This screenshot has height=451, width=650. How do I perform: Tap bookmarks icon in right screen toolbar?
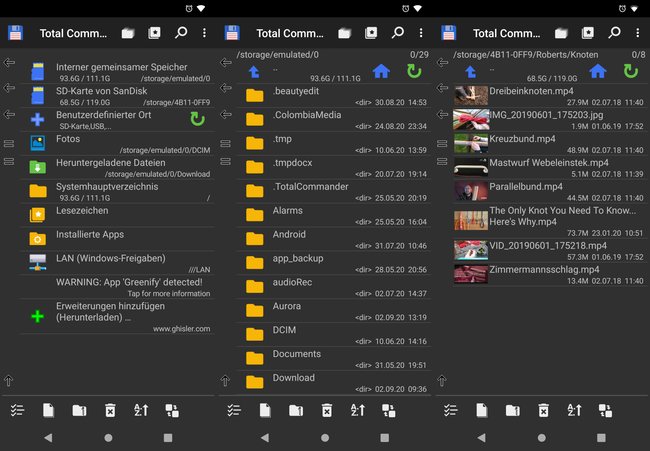coord(588,33)
